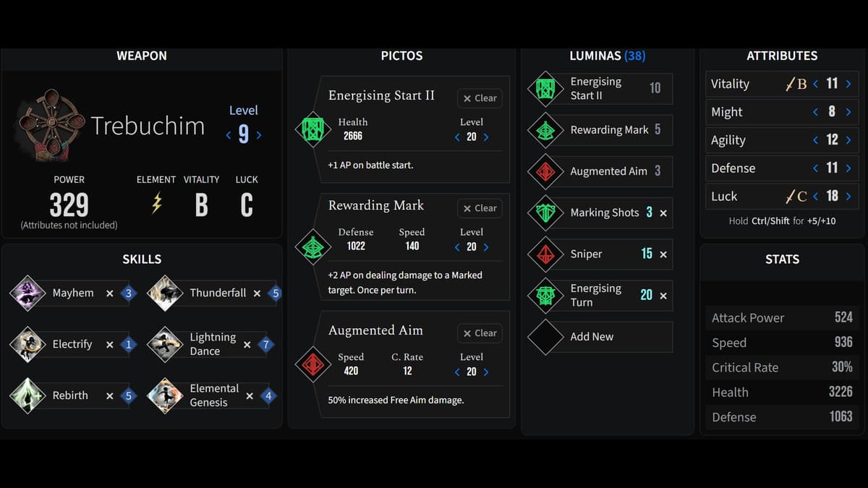
Task: Increase the weapon level with right arrow
Action: (x=259, y=135)
